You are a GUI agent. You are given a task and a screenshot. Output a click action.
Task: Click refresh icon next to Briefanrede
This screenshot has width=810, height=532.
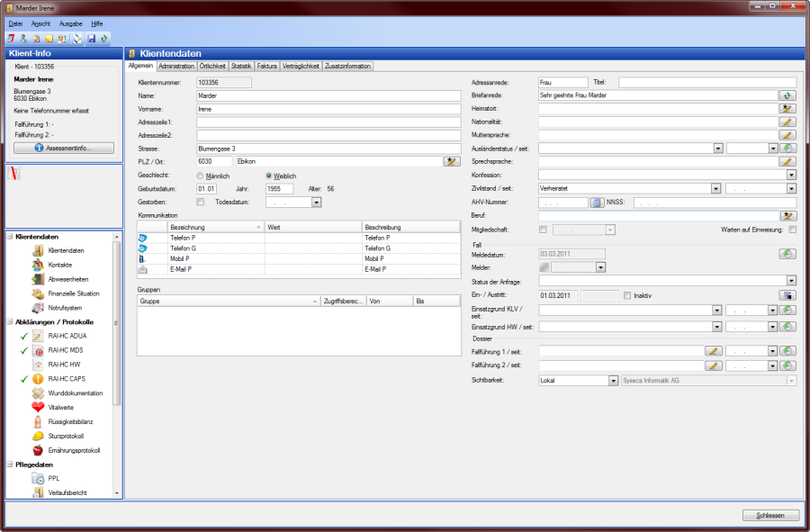coord(788,95)
